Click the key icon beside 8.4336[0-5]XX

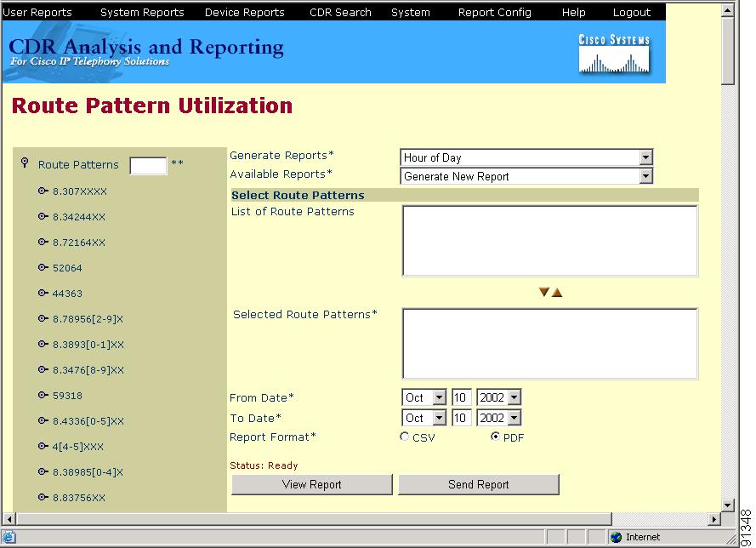click(x=43, y=420)
